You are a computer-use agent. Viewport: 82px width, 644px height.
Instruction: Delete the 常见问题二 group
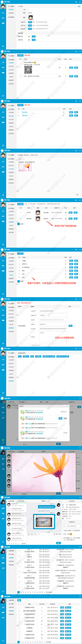click(x=76, y=115)
